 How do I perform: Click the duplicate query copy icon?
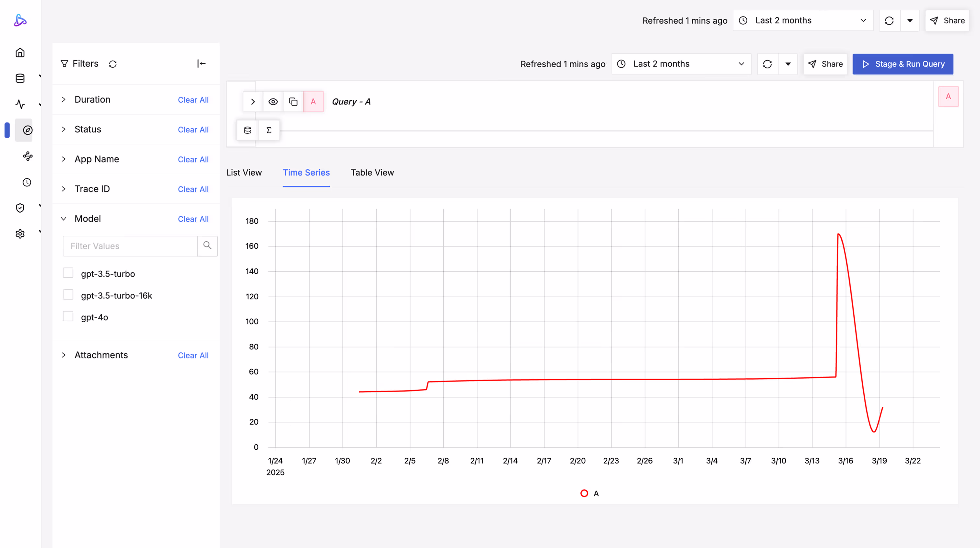293,102
